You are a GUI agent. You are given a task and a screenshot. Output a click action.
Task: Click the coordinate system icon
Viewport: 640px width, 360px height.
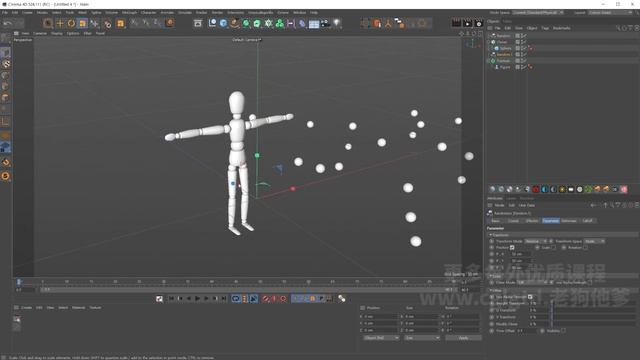click(169, 23)
